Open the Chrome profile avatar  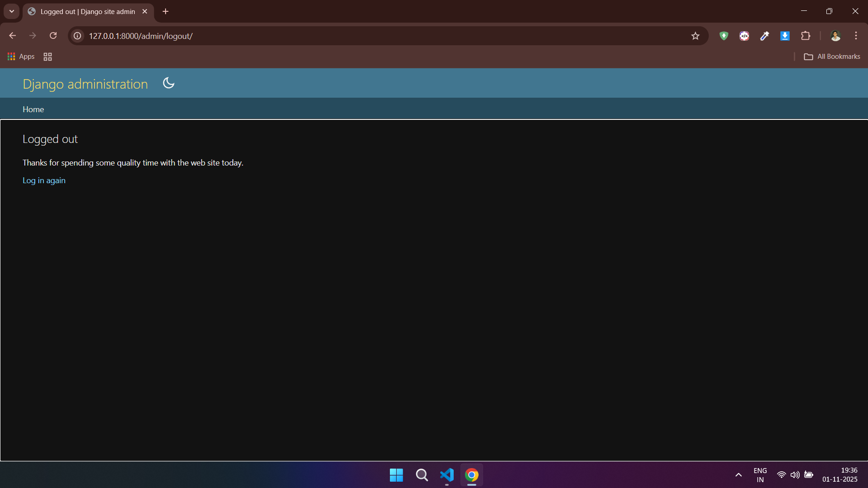[x=835, y=36]
